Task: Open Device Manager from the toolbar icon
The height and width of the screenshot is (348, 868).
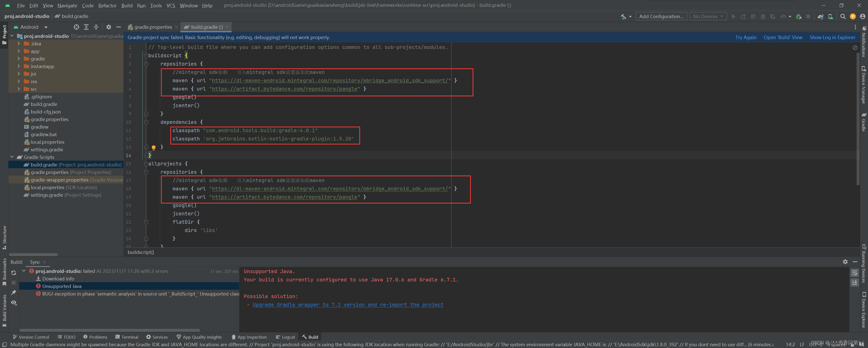Action: coord(830,16)
